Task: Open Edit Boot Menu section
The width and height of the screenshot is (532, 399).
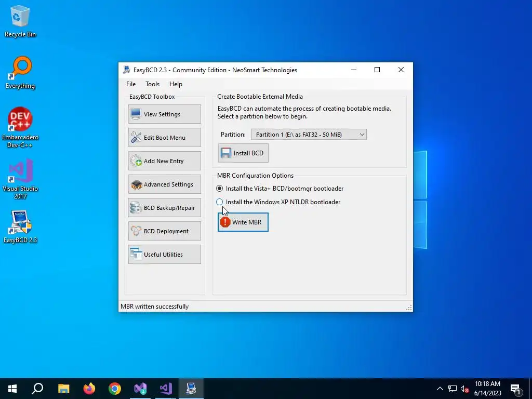Action: point(165,137)
